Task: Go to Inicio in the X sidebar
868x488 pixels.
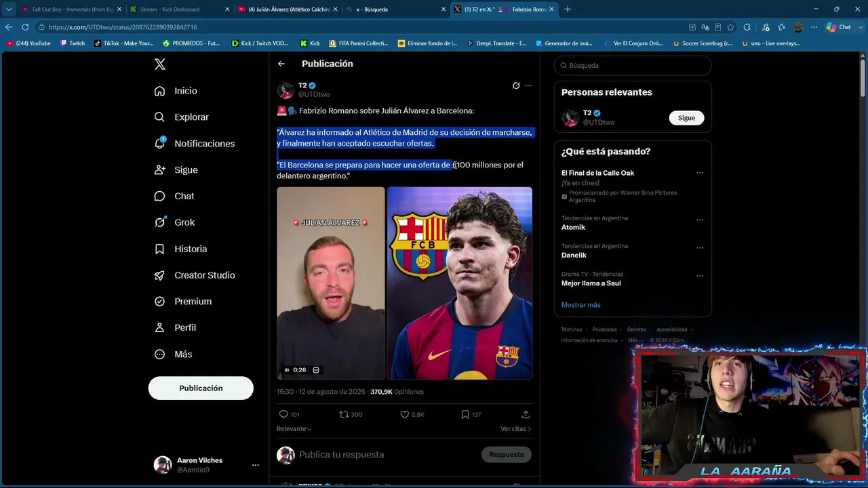Action: [x=176, y=91]
